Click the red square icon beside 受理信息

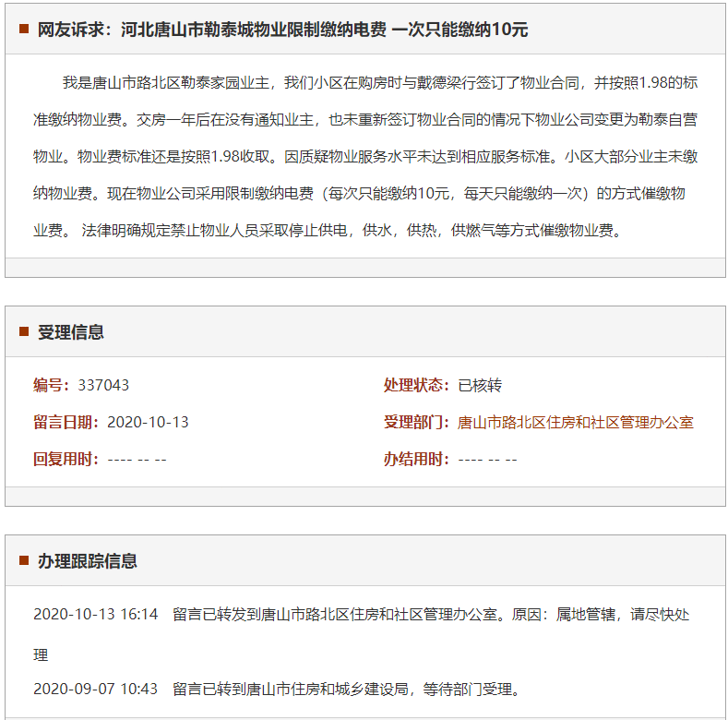(x=24, y=332)
